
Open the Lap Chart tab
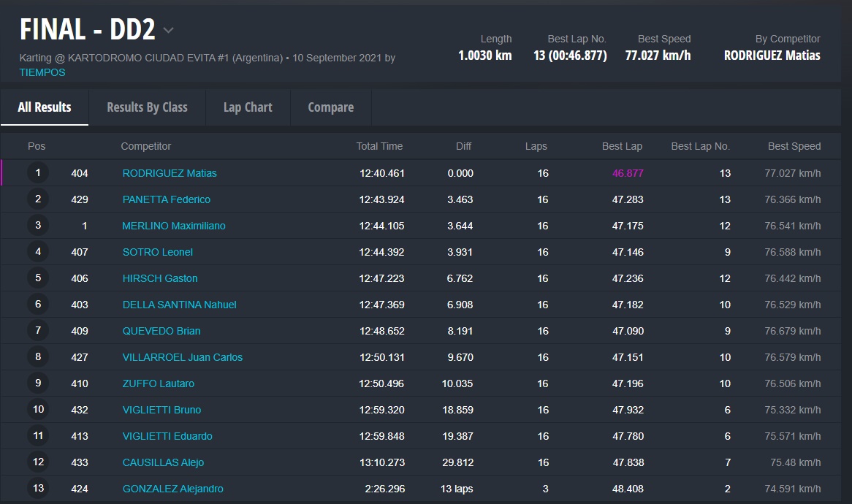pos(248,107)
